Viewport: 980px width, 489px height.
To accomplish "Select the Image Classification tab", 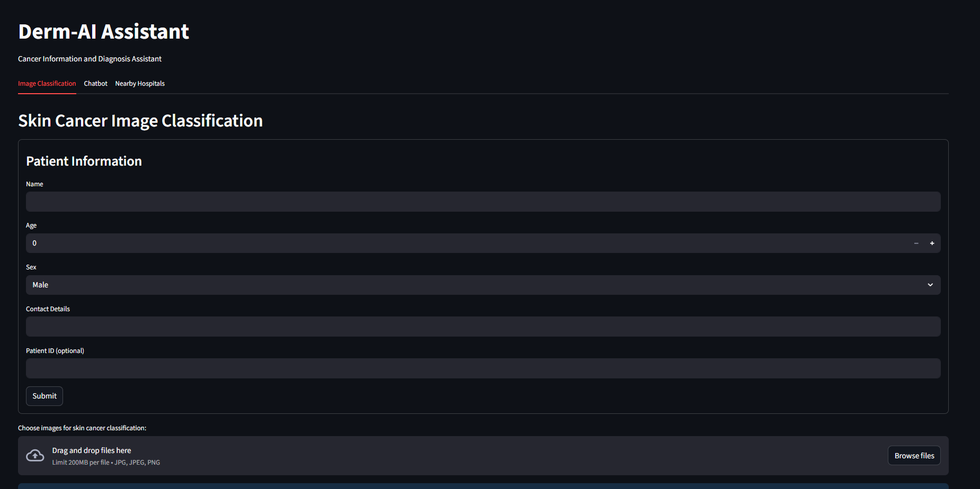I will pyautogui.click(x=47, y=84).
